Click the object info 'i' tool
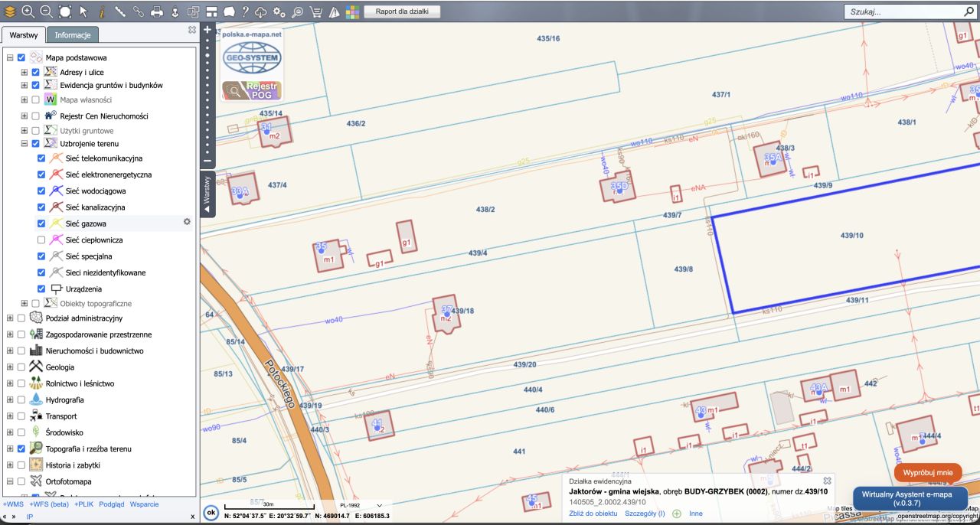Image resolution: width=980 pixels, height=525 pixels. pos(102,11)
